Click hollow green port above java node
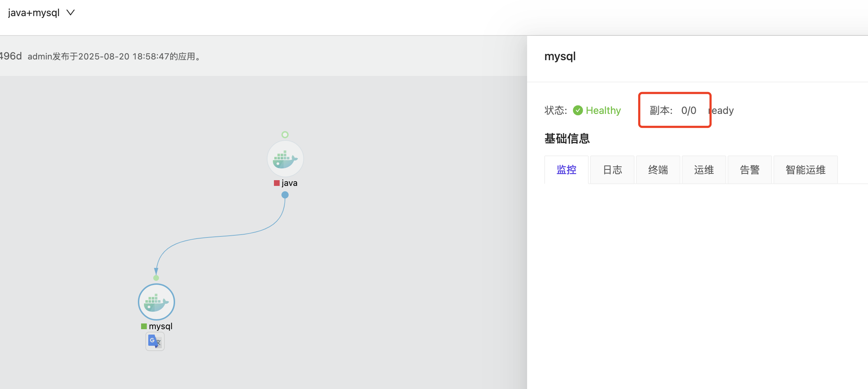 pos(285,135)
